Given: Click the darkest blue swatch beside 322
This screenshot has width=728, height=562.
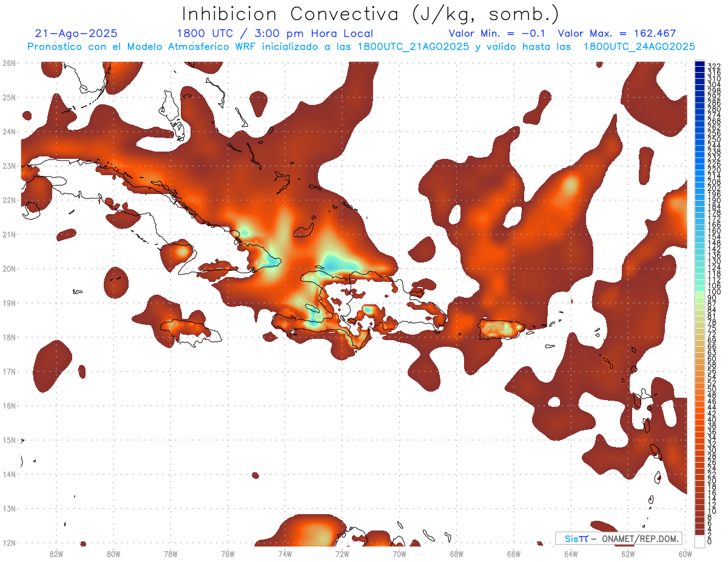Looking at the screenshot, I should coord(699,64).
